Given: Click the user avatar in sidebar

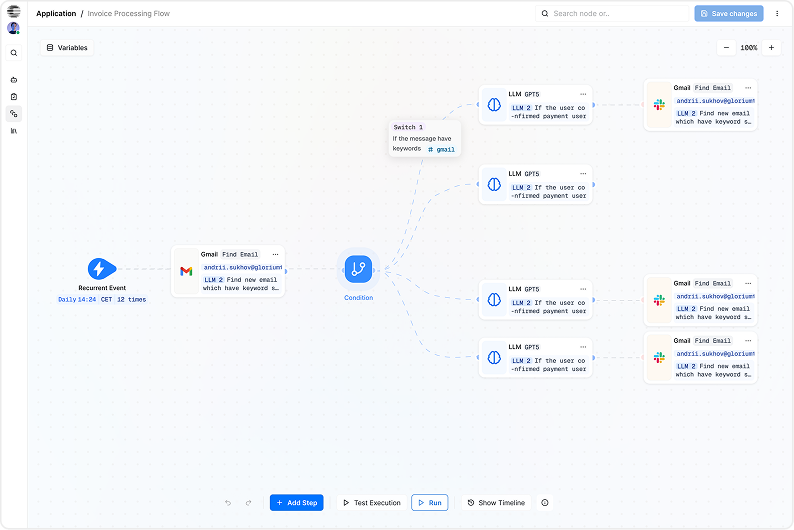Looking at the screenshot, I should click(x=14, y=28).
